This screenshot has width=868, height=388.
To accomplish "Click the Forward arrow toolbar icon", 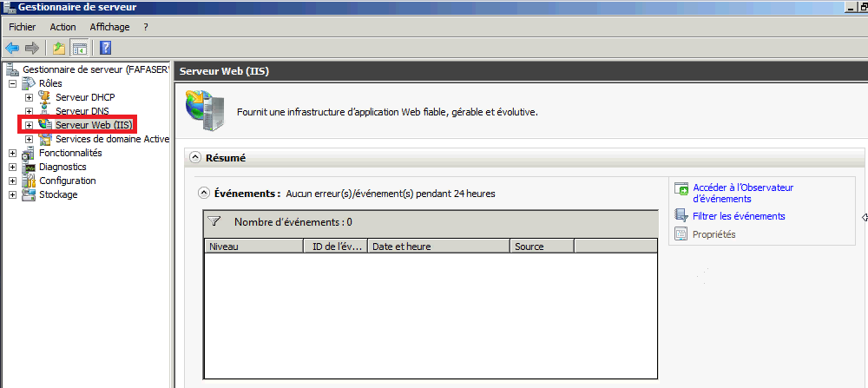I will [32, 48].
